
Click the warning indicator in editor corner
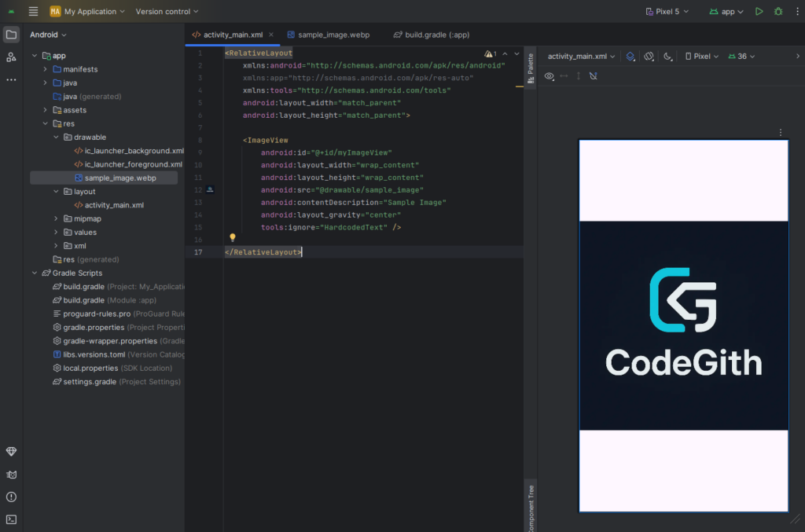coord(491,53)
